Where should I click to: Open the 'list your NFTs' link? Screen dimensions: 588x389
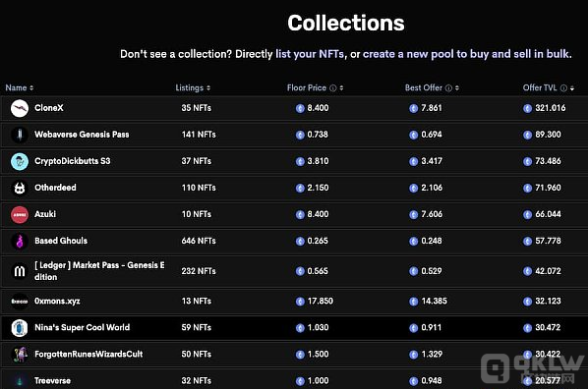(x=310, y=54)
